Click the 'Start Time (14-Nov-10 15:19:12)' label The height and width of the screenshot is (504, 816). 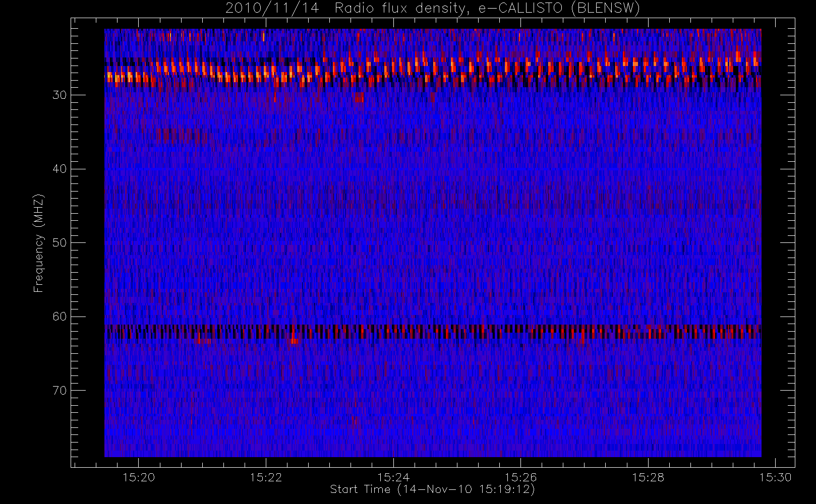[432, 489]
